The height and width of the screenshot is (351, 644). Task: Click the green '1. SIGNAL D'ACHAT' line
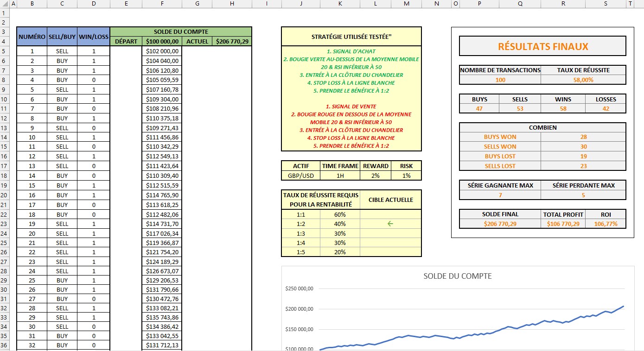351,51
